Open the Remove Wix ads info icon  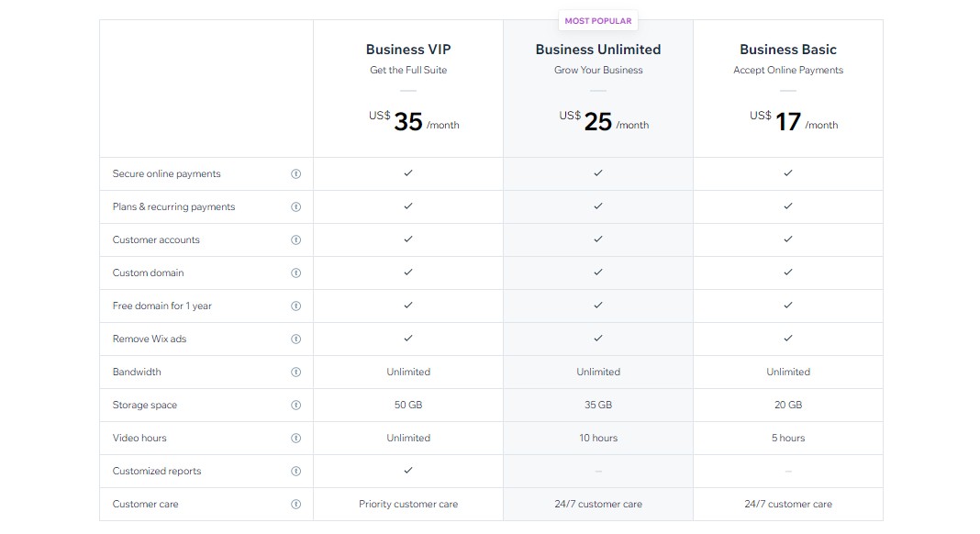(x=295, y=339)
